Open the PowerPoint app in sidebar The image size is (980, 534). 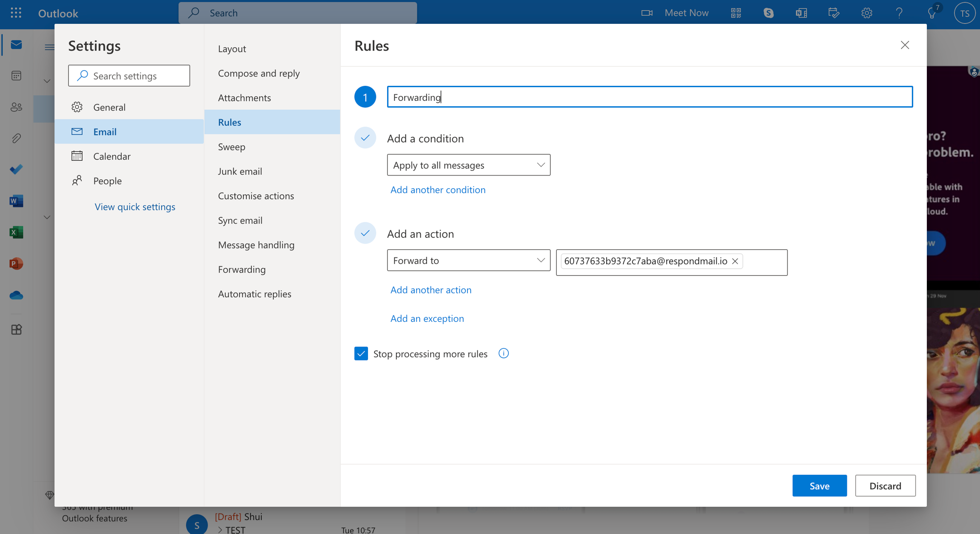click(x=16, y=264)
